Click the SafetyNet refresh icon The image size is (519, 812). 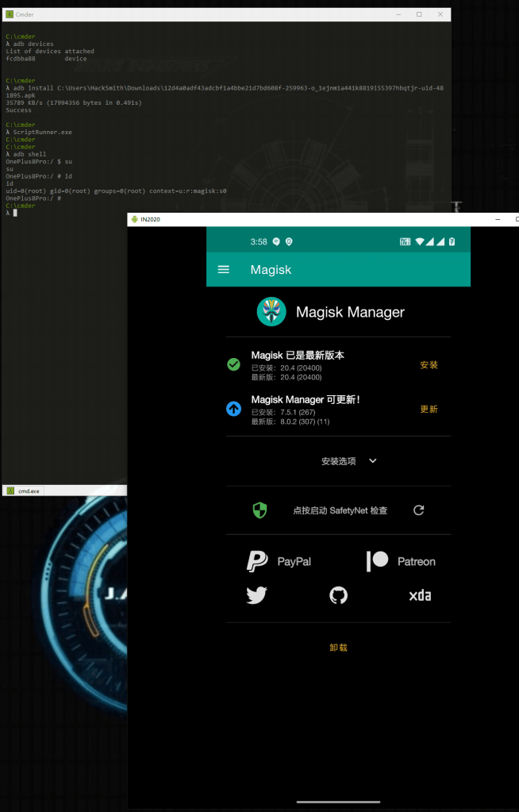(419, 510)
